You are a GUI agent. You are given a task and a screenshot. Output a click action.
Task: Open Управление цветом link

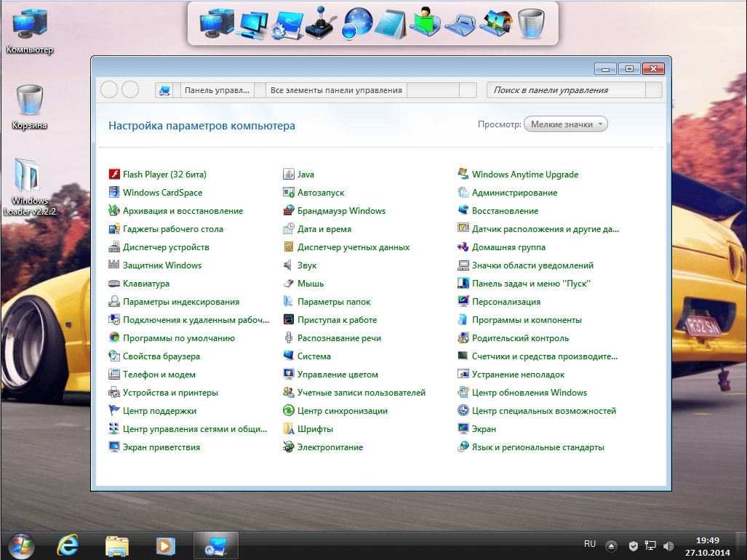click(337, 375)
